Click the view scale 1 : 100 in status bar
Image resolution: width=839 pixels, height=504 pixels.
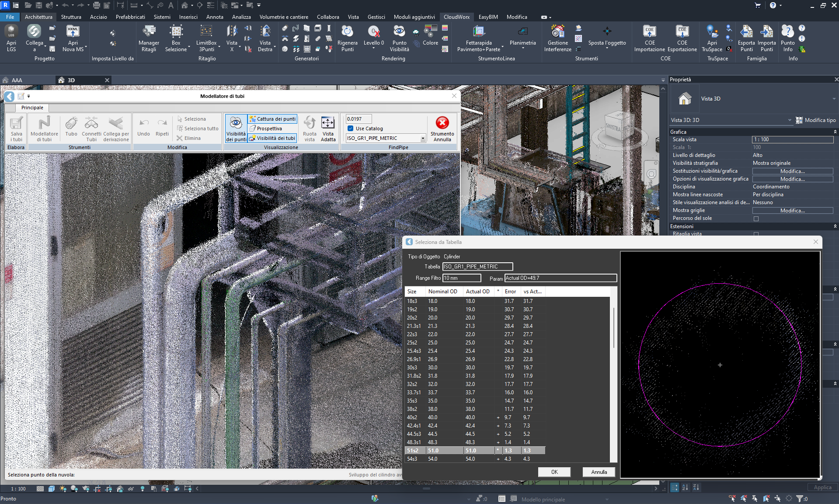[18, 489]
